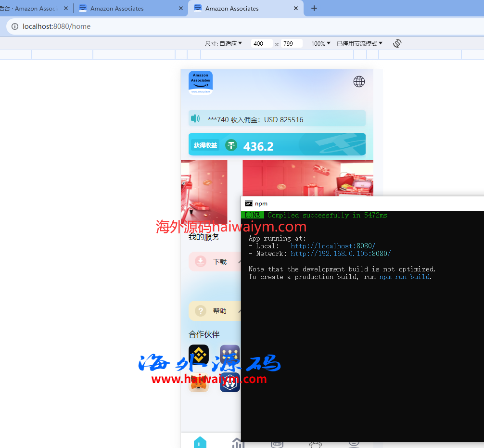Click the http://localhost:8080/ link in terminal
The image size is (484, 448).
(x=333, y=246)
